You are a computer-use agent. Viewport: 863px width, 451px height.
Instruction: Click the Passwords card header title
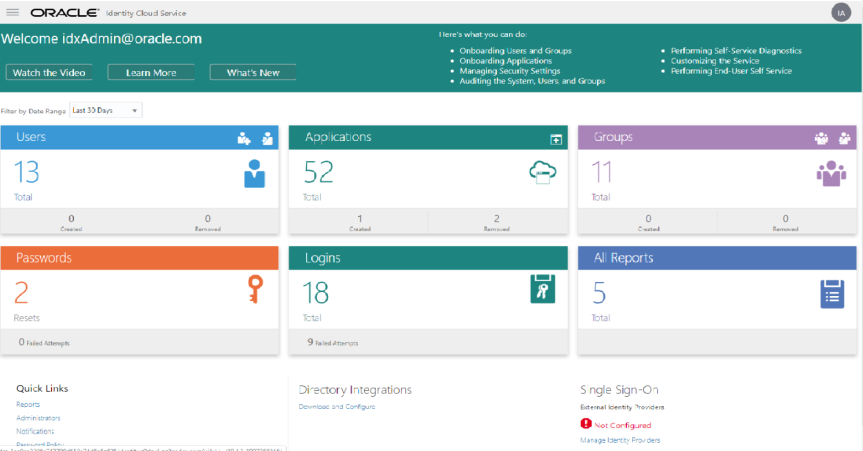pyautogui.click(x=43, y=258)
